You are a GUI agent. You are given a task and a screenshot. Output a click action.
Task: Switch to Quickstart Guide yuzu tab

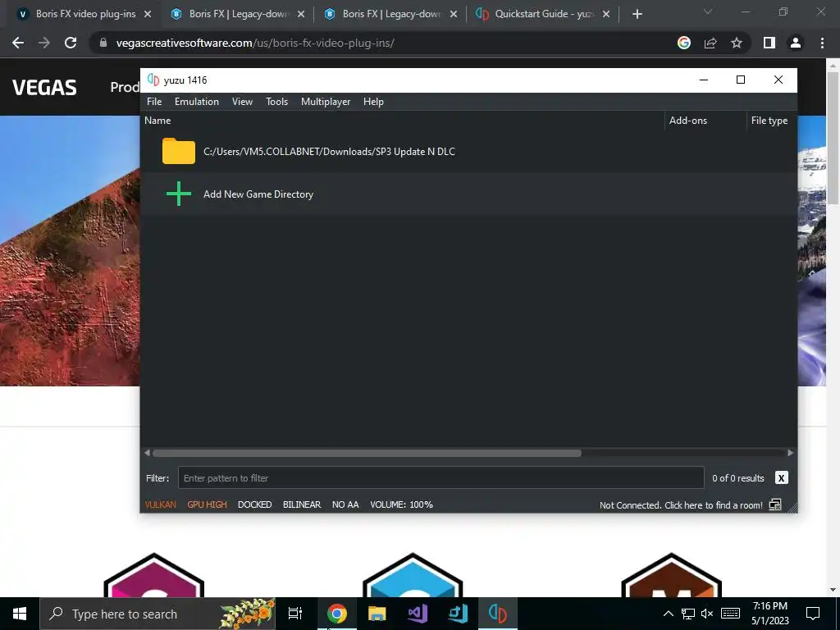click(545, 14)
